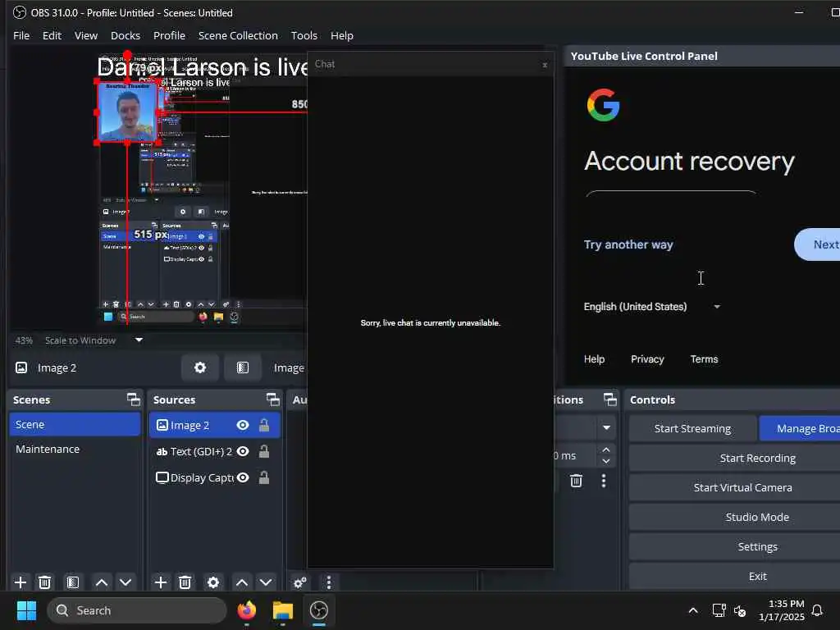Open advanced audio properties gears
The image size is (840, 630).
coord(300,582)
